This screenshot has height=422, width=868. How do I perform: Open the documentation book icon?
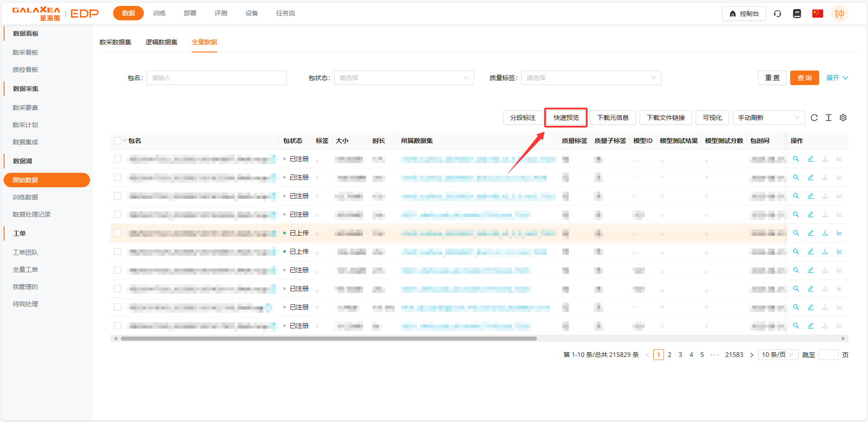click(x=797, y=14)
